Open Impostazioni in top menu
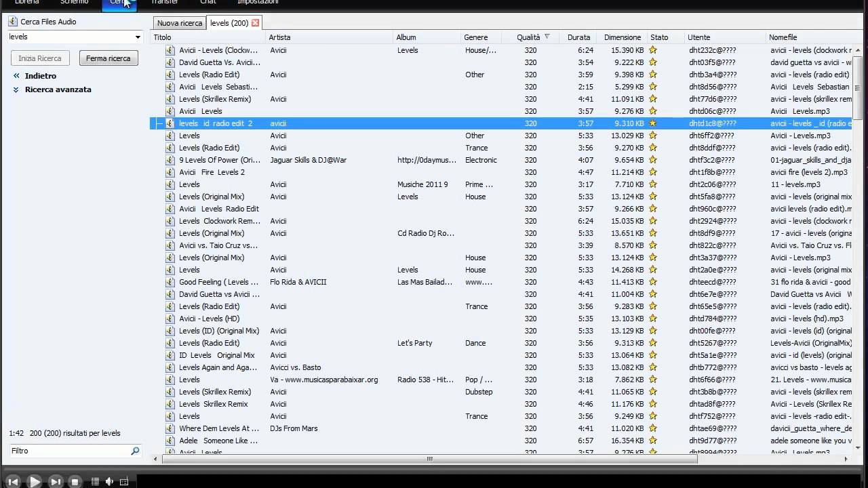The height and width of the screenshot is (488, 868). [257, 3]
